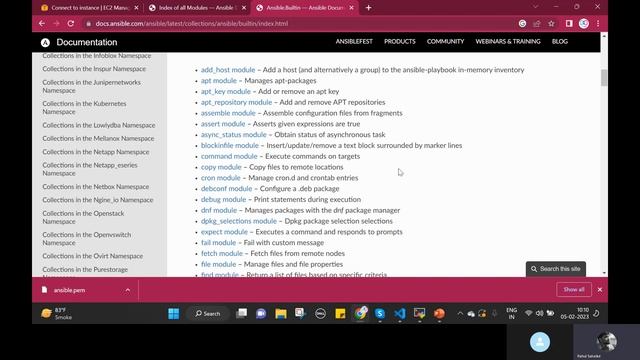
Task: Open the BLOG navigation item
Action: click(x=560, y=42)
